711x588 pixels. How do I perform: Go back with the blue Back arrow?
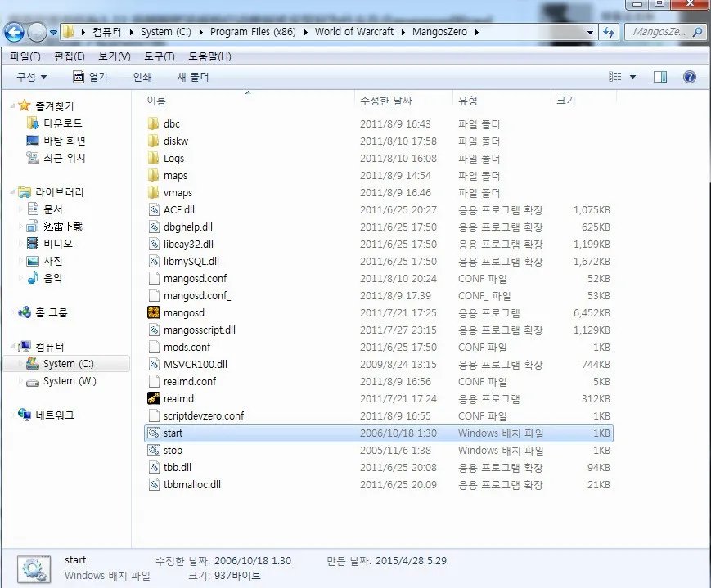[14, 32]
